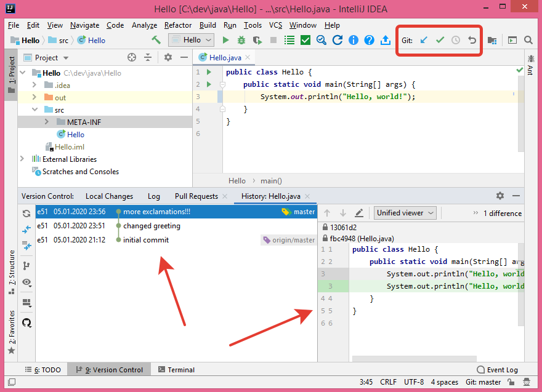Image resolution: width=542 pixels, height=392 pixels.
Task: Open Project panel settings gear
Action: pyautogui.click(x=168, y=57)
